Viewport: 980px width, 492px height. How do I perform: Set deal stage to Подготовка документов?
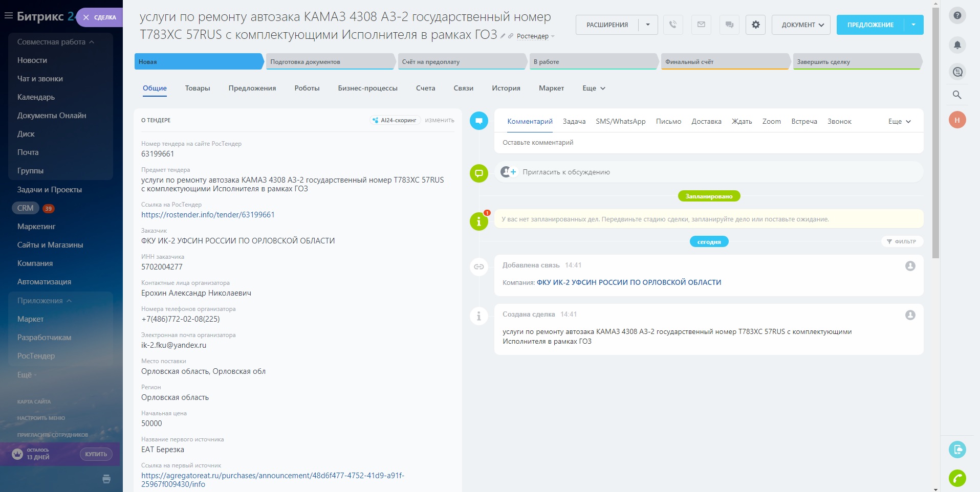tap(331, 61)
